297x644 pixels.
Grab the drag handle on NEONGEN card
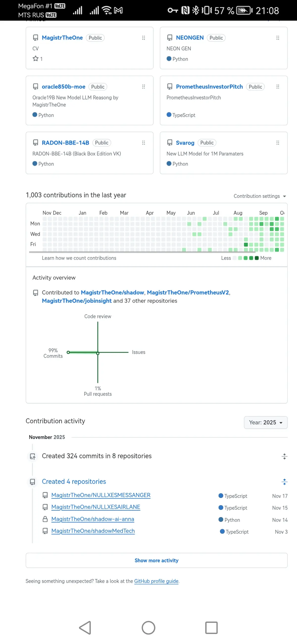coord(277,38)
